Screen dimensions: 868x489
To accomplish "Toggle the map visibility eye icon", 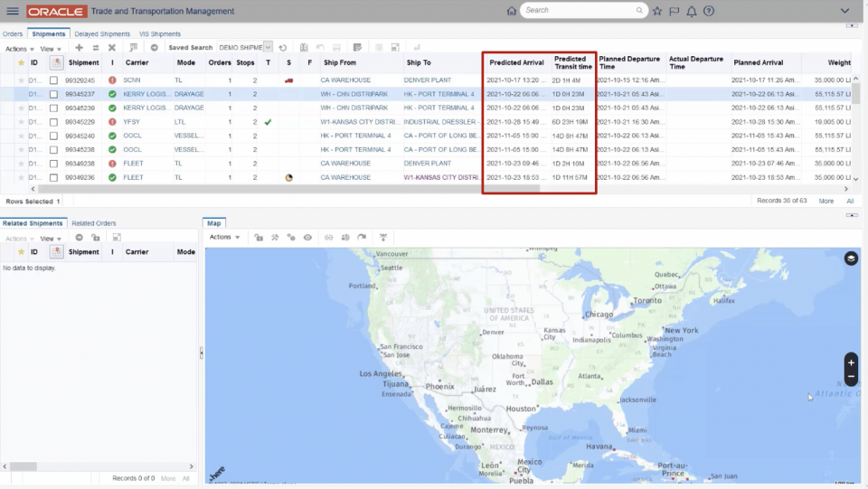I will pyautogui.click(x=307, y=237).
